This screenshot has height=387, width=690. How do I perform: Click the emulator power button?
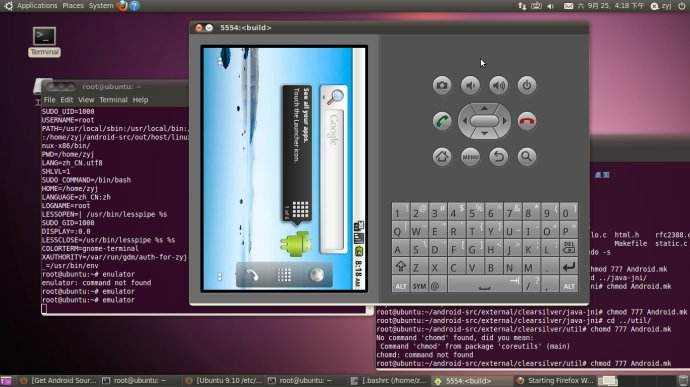(x=527, y=85)
